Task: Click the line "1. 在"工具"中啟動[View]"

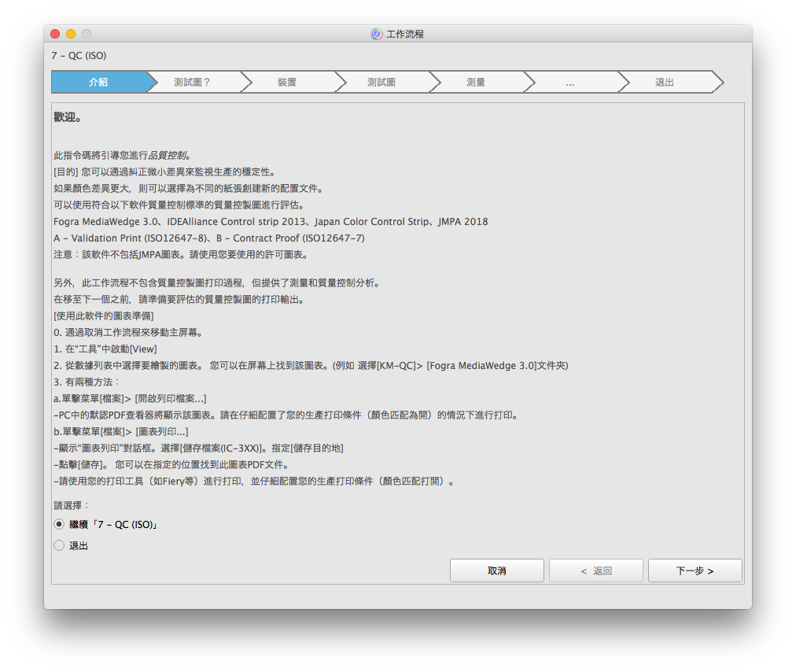Action: [105, 349]
